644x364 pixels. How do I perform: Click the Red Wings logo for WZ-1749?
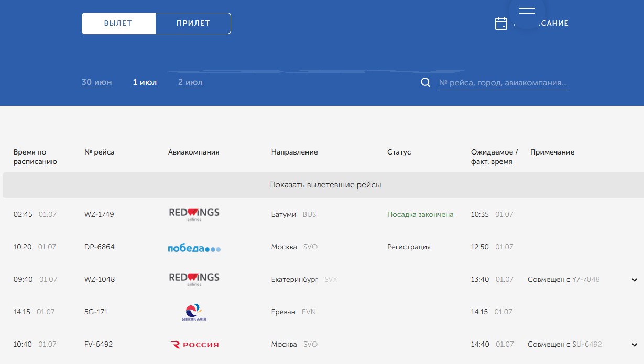[194, 214]
